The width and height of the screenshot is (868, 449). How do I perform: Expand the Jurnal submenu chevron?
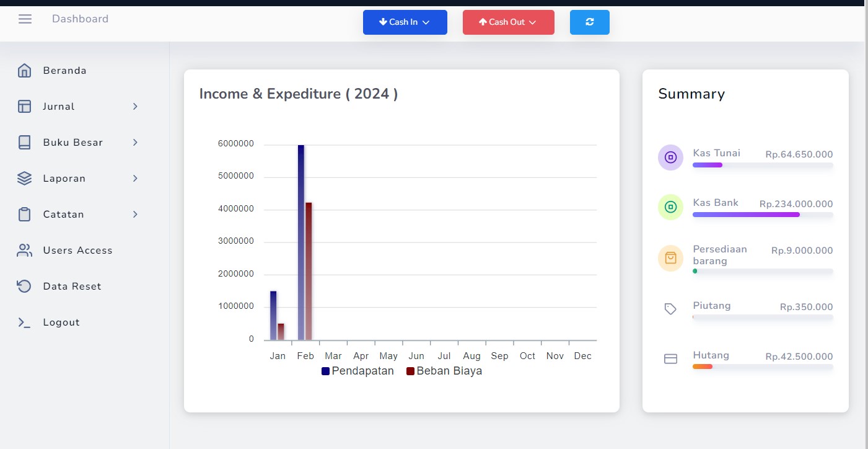pos(135,107)
